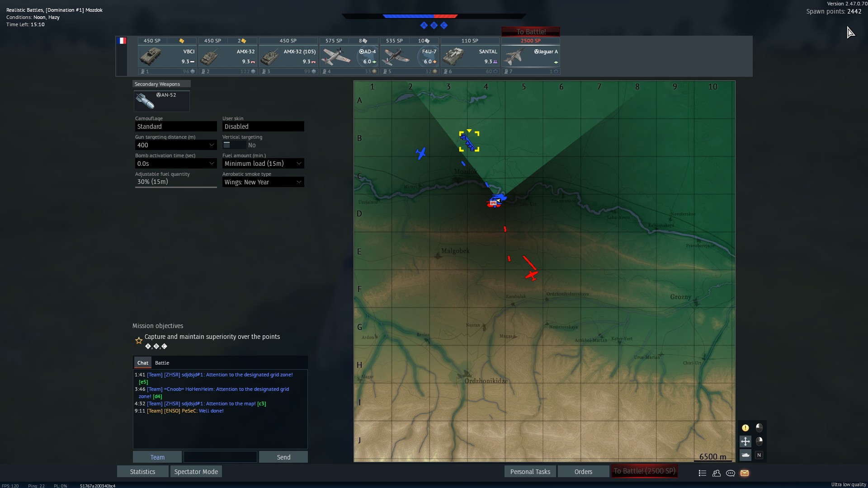The image size is (868, 488).
Task: Expand Bomb activation time dropdown
Action: [175, 164]
